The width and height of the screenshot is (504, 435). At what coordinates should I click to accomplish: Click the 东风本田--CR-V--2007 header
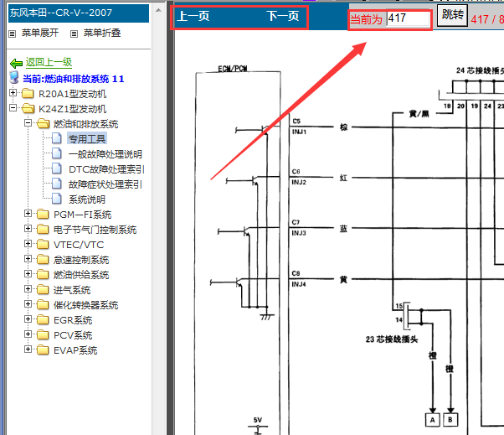coord(79,13)
